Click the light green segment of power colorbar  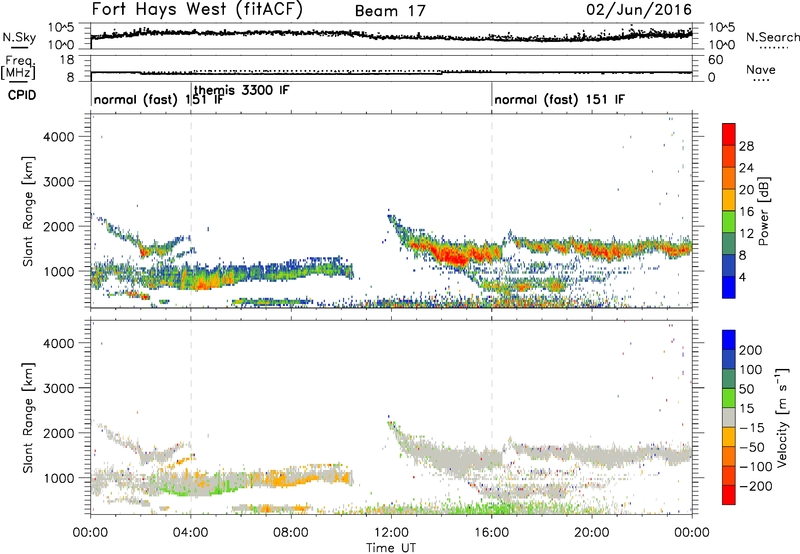pos(729,222)
